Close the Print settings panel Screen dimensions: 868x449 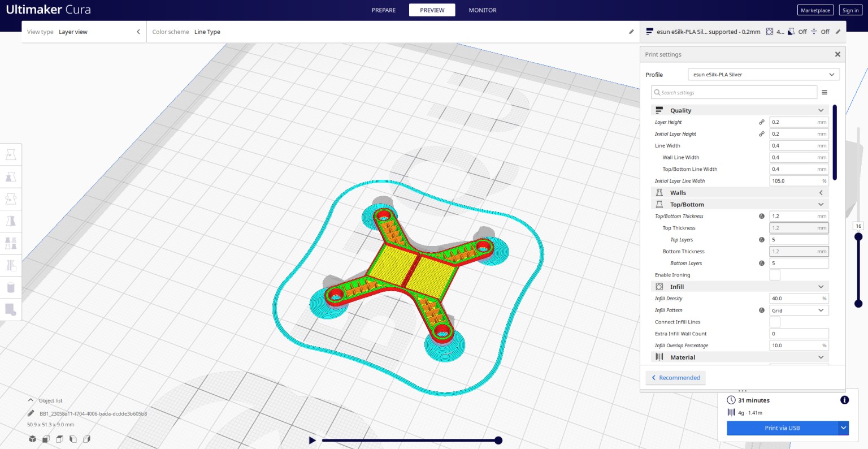pyautogui.click(x=837, y=54)
